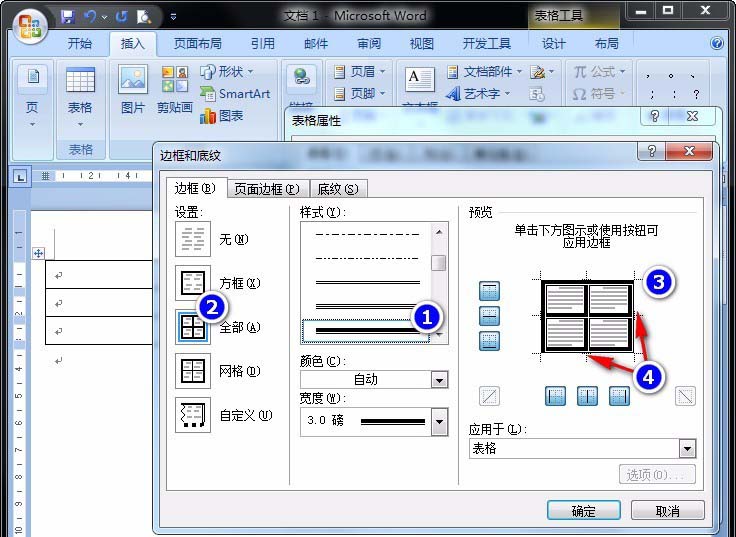Click the SmartArt icon in ribbon
The height and width of the screenshot is (537, 736).
(235, 93)
